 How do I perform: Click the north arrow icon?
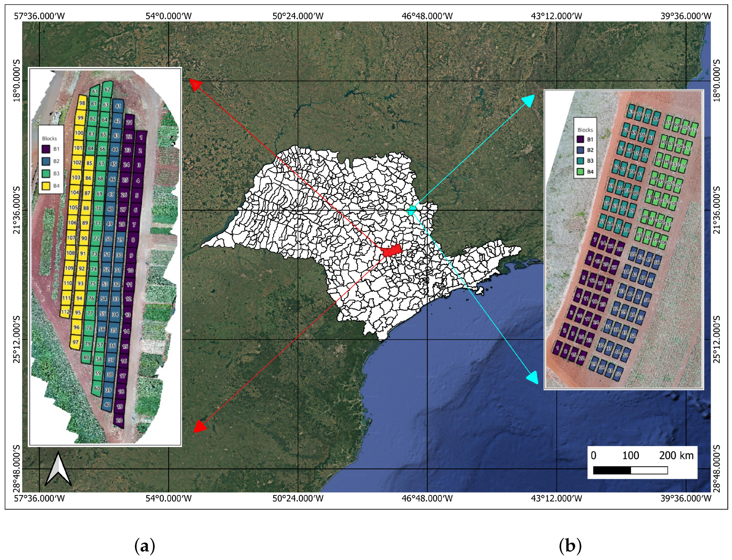(58, 469)
